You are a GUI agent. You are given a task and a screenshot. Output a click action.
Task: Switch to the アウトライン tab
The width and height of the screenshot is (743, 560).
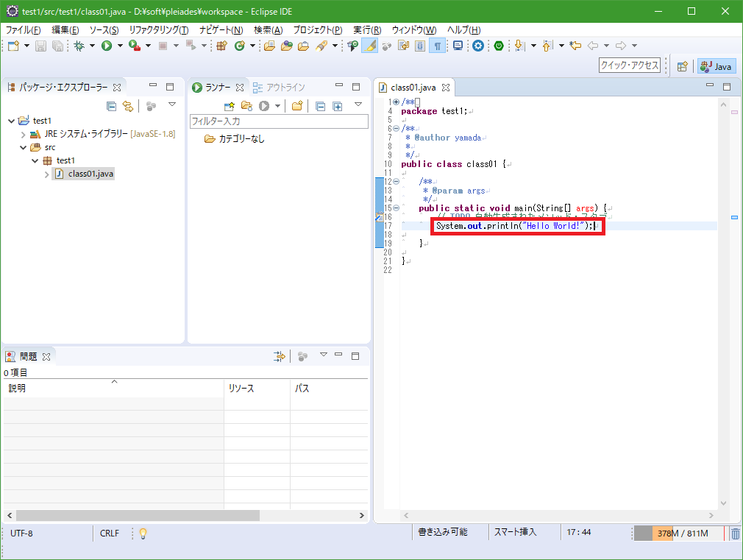point(280,88)
